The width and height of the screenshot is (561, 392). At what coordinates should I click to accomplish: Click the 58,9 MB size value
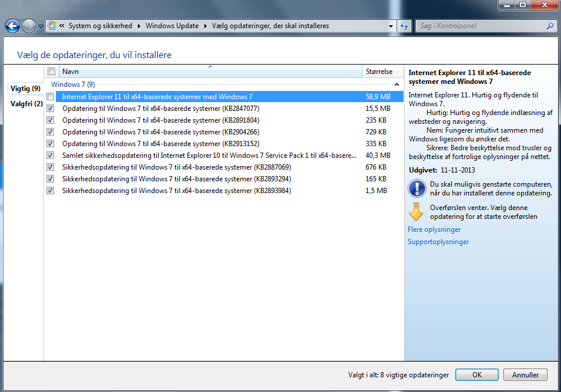click(x=378, y=96)
